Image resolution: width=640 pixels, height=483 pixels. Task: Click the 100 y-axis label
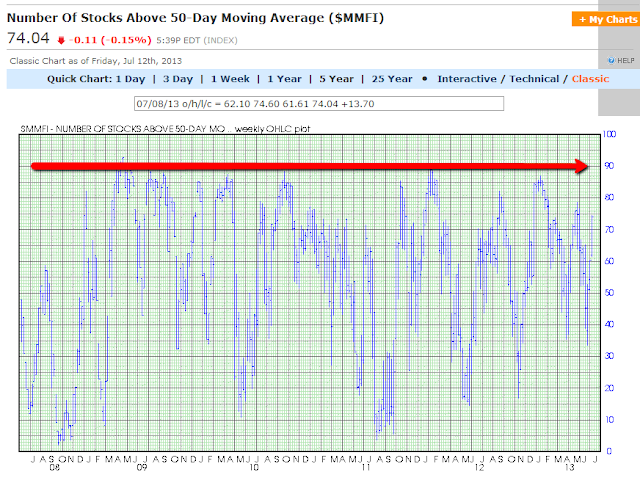click(x=609, y=134)
